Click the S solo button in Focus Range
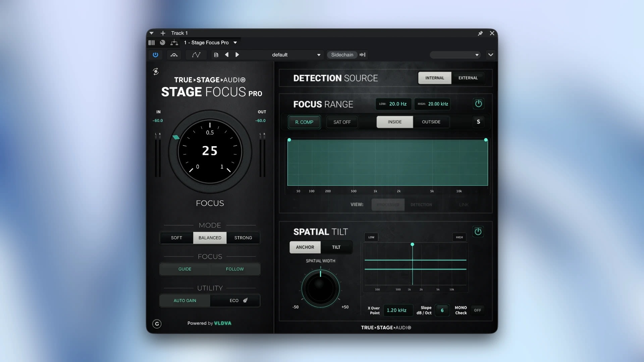Screen dimensions: 644x362 click(478, 122)
